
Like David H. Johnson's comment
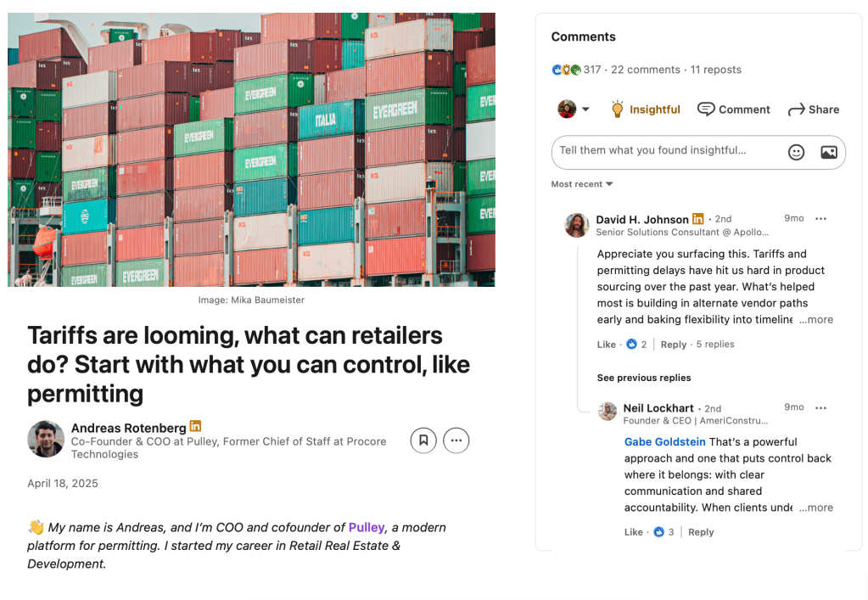pos(607,345)
